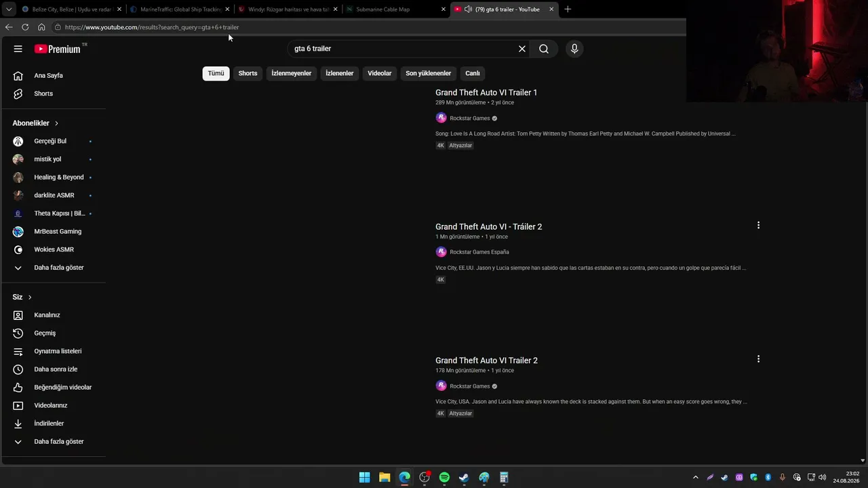Open the Calculator taskbar icon
This screenshot has width=868, height=488.
(504, 477)
